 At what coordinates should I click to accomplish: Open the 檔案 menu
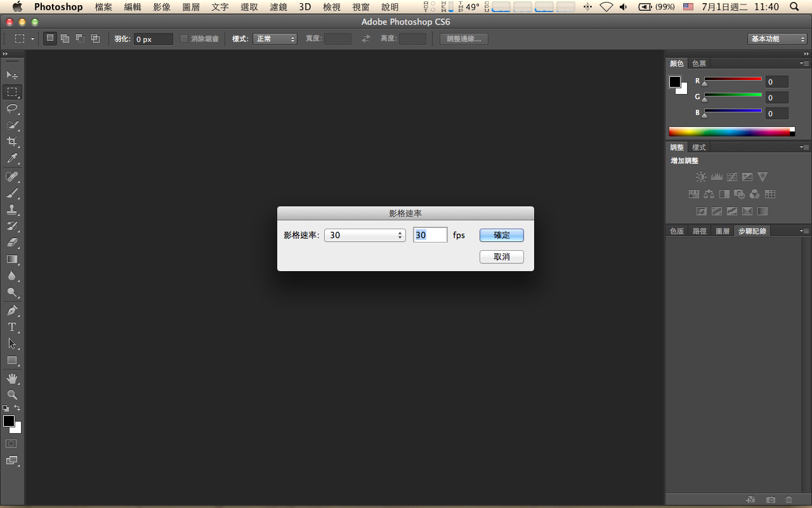point(103,7)
